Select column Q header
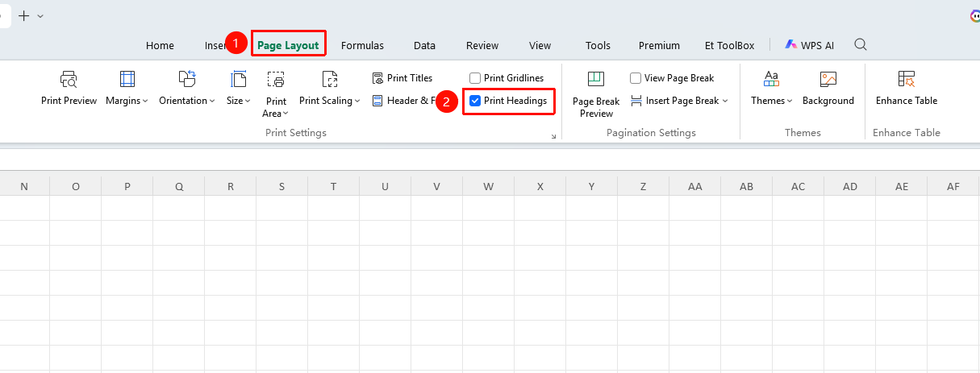 (179, 186)
